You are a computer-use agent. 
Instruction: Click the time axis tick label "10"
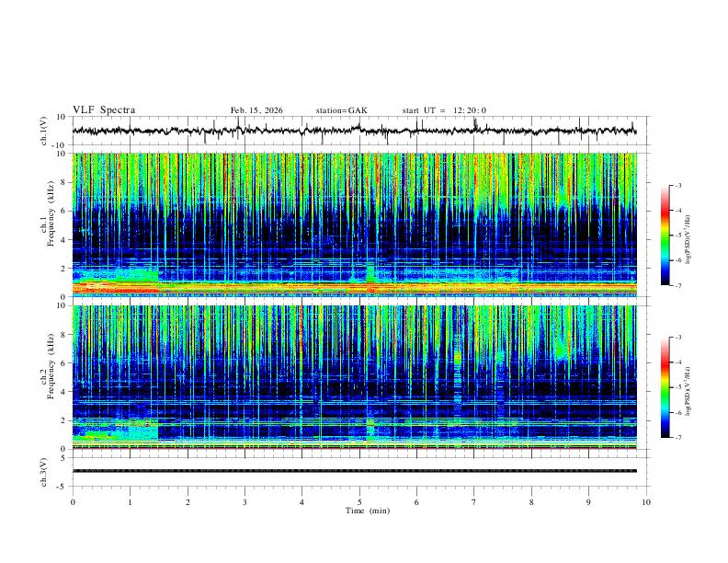click(x=646, y=502)
